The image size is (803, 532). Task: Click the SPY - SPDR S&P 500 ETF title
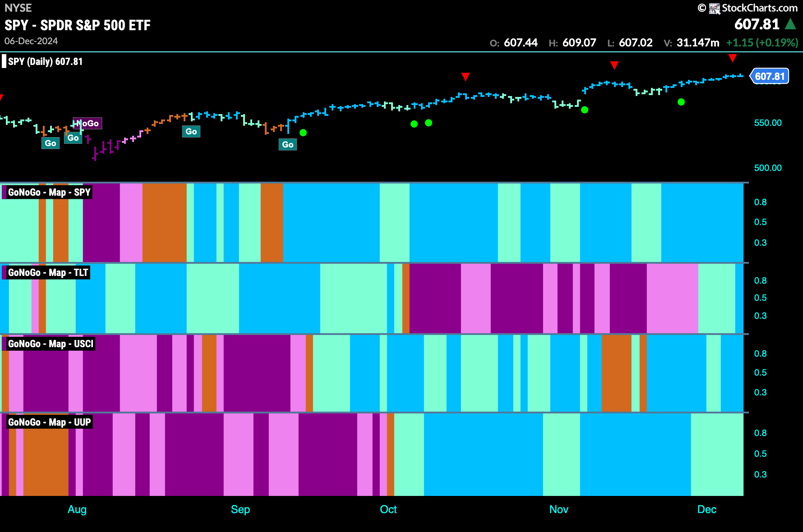pyautogui.click(x=78, y=25)
